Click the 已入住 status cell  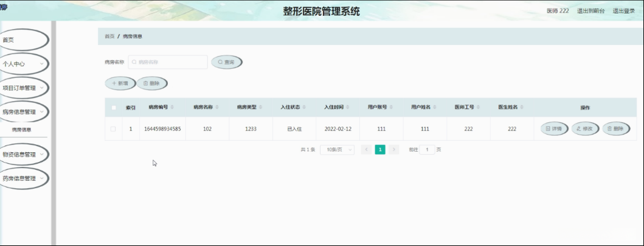tap(294, 129)
